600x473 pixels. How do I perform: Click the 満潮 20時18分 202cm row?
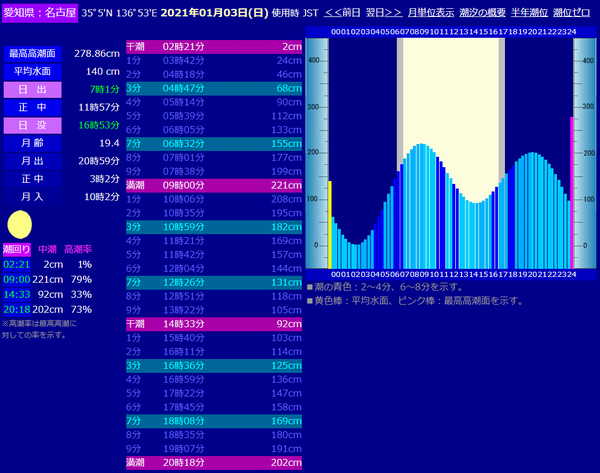coord(214,463)
